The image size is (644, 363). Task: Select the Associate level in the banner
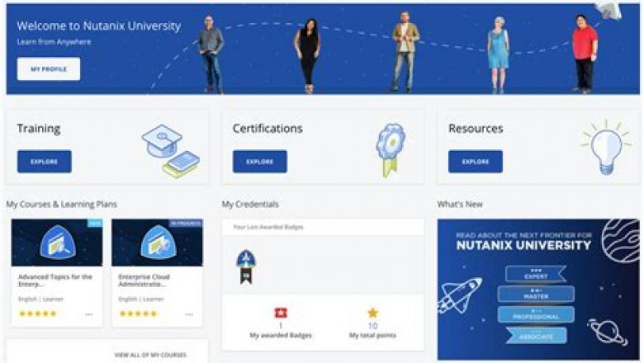(532, 335)
